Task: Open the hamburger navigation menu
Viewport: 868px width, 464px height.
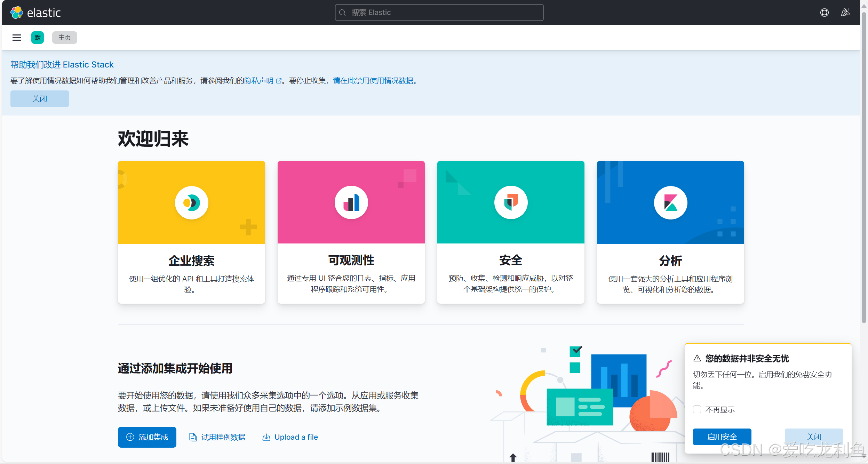Action: [17, 38]
